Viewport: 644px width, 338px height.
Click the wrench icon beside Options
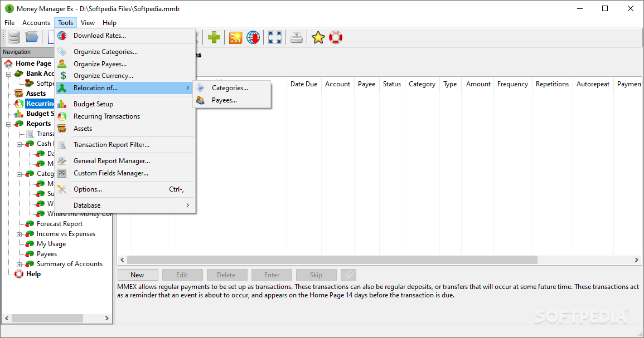[x=62, y=189]
